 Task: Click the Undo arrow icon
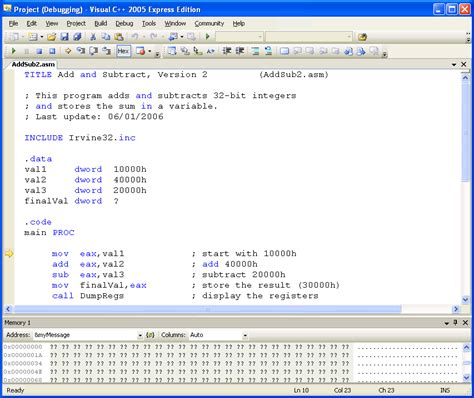pyautogui.click(x=135, y=37)
